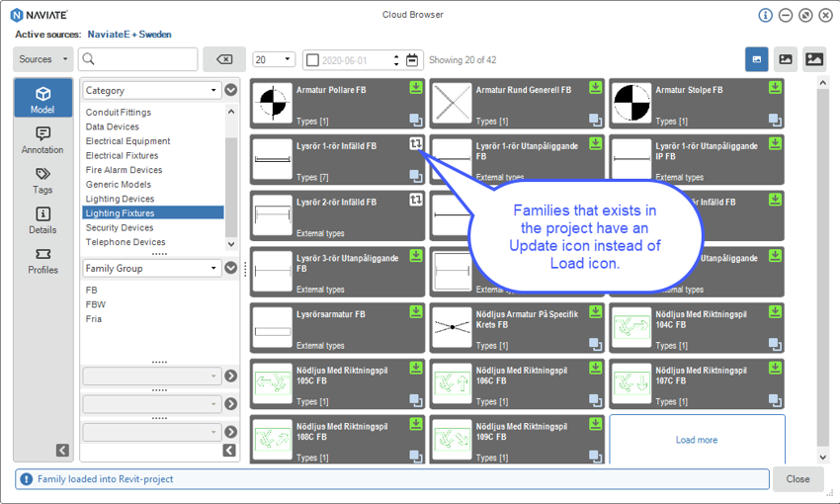
Task: Load Armatur Rund Generell FB family
Action: [596, 87]
